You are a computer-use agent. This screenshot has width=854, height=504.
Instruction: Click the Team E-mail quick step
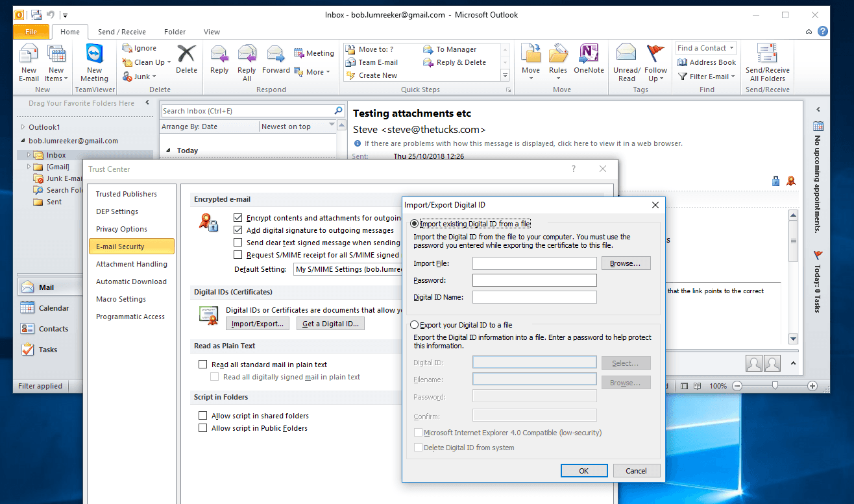coord(372,62)
